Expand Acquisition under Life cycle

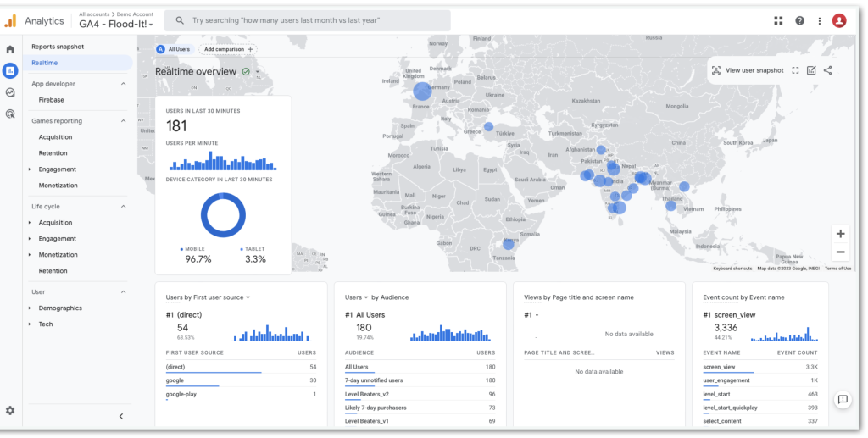[30, 223]
